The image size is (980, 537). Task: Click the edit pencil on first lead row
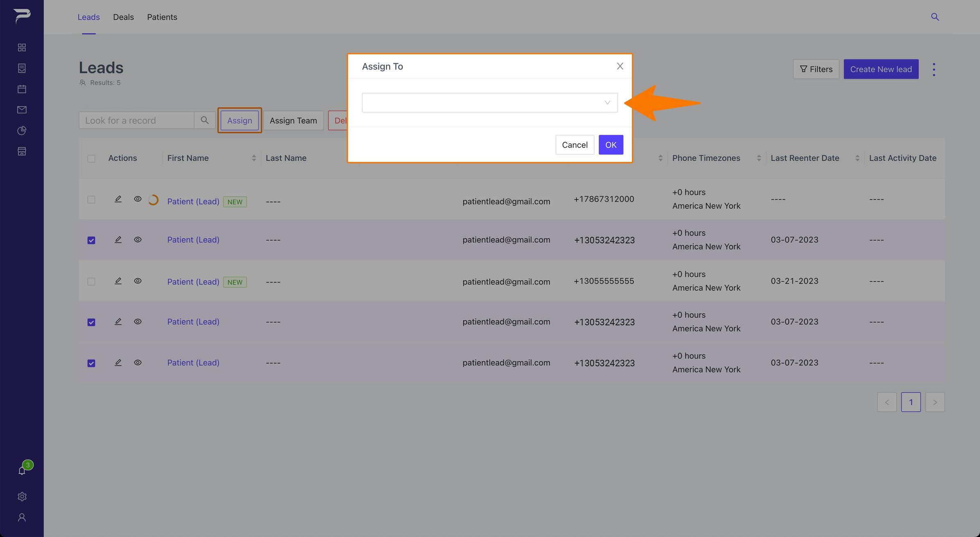tap(118, 199)
